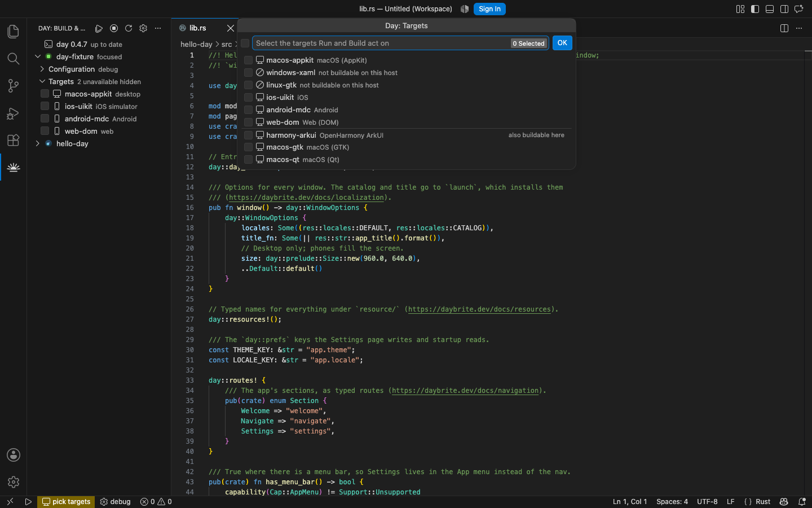Open the Source Control view
Viewport: 812px width, 508px height.
tap(14, 86)
